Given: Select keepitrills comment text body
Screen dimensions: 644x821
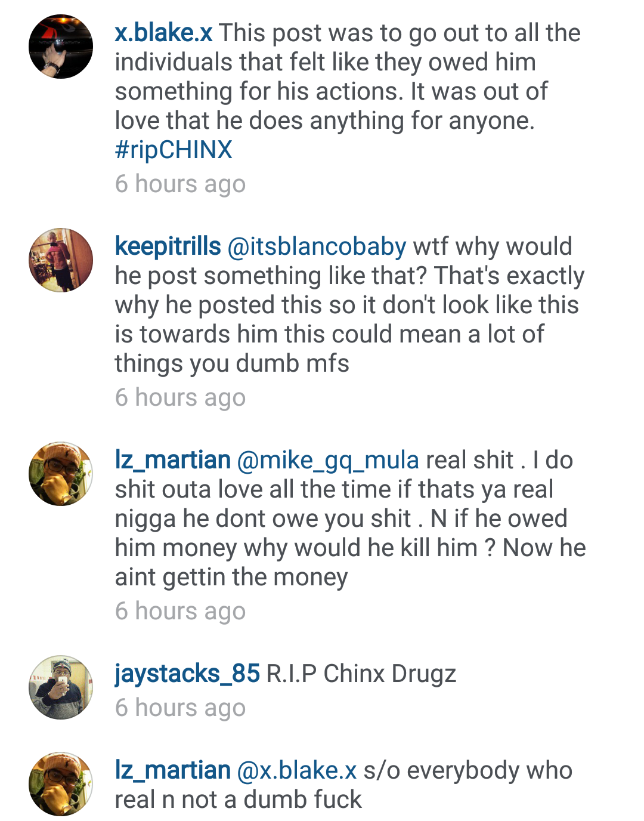Looking at the screenshot, I should (x=350, y=305).
